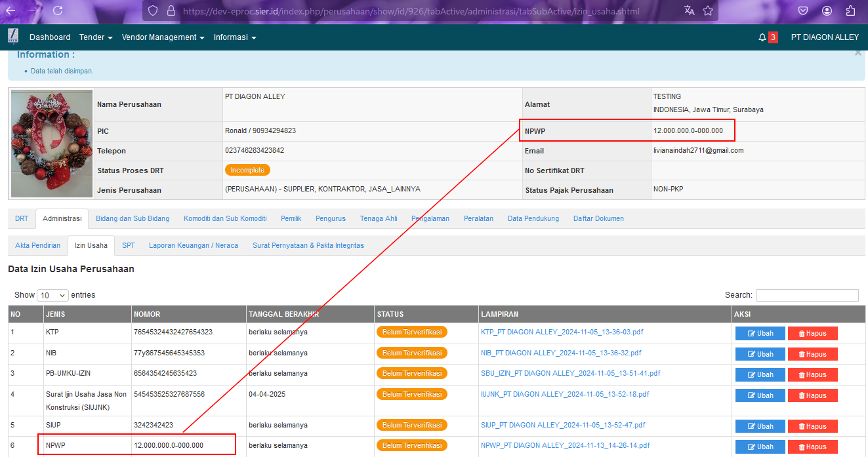Switch to the Pemilik tab
The height and width of the screenshot is (457, 868).
click(x=291, y=218)
